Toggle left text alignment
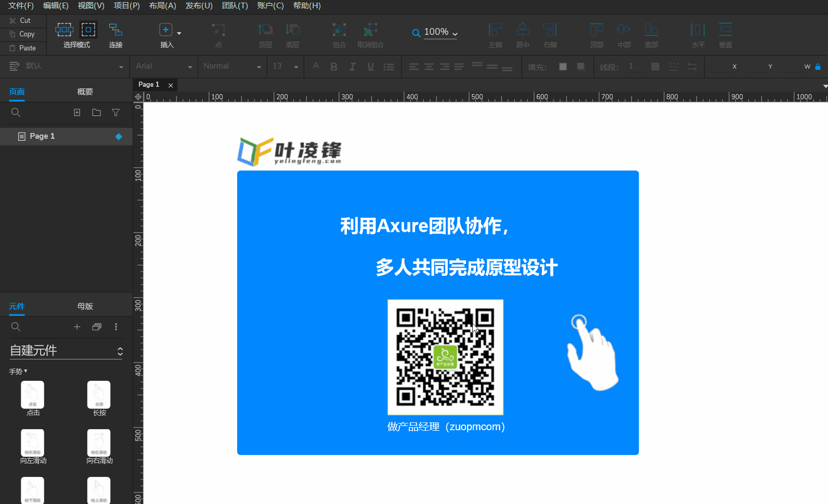828x504 pixels. click(x=414, y=67)
